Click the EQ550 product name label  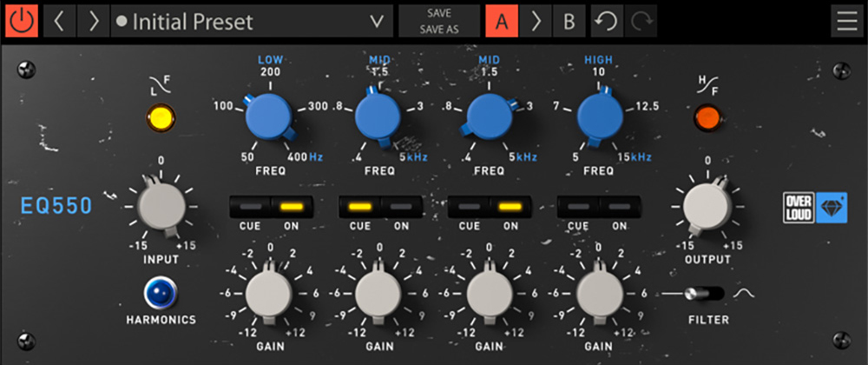(x=56, y=206)
